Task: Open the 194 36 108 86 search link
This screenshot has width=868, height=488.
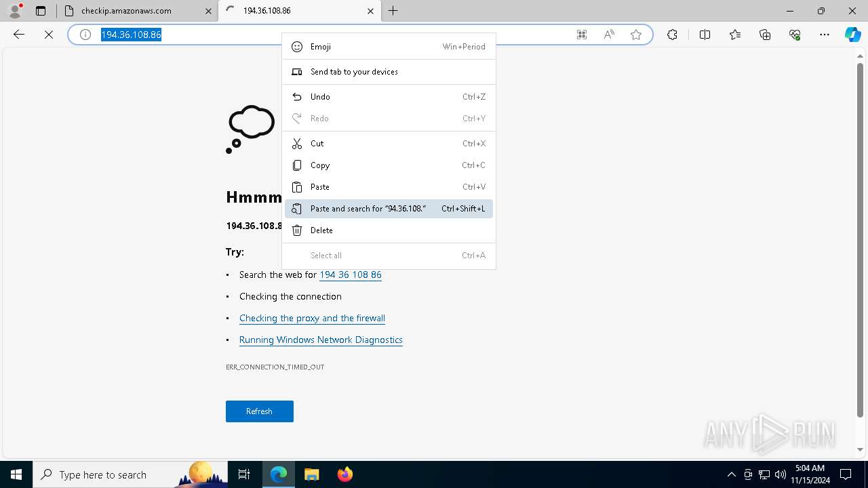Action: click(x=351, y=274)
